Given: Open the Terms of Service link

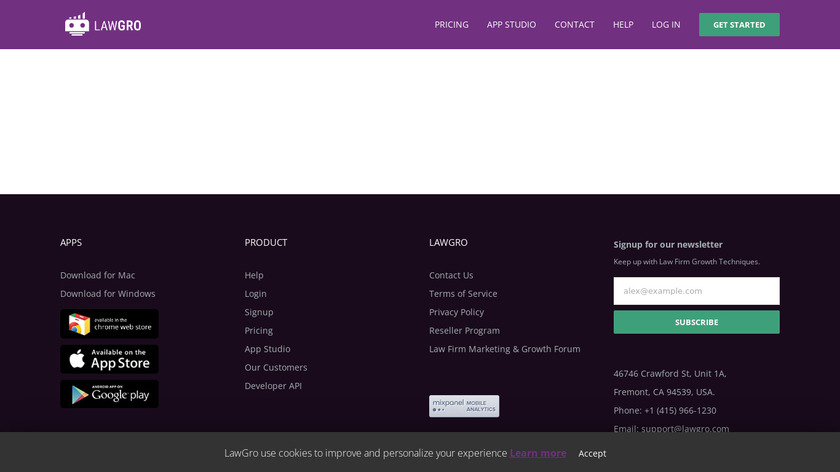Looking at the screenshot, I should point(463,294).
